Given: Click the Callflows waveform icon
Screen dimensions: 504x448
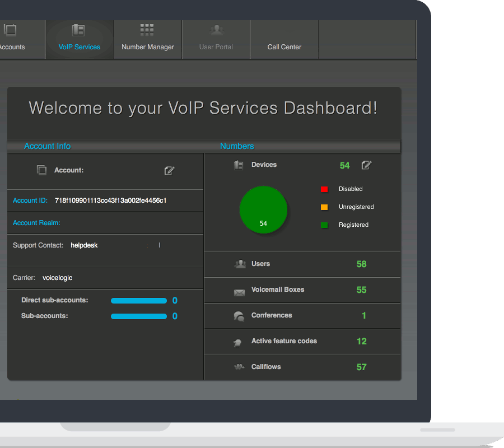Looking at the screenshot, I should tap(239, 367).
